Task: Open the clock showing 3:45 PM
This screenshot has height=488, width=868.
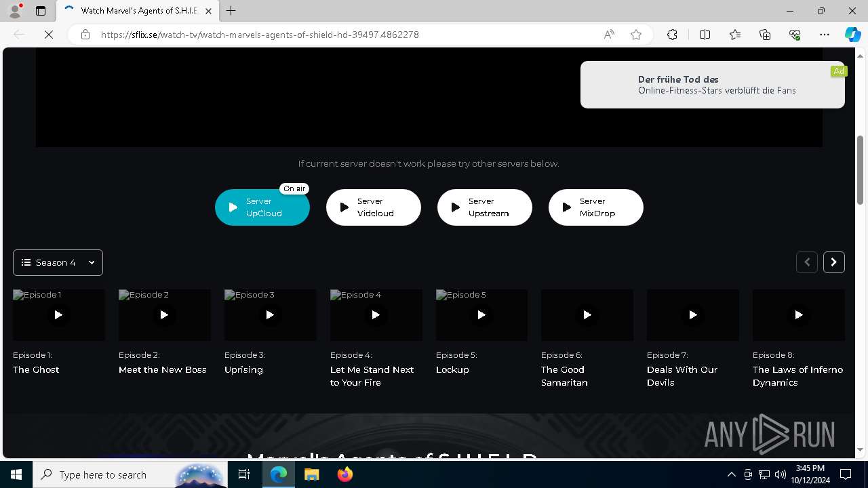Action: tap(810, 474)
